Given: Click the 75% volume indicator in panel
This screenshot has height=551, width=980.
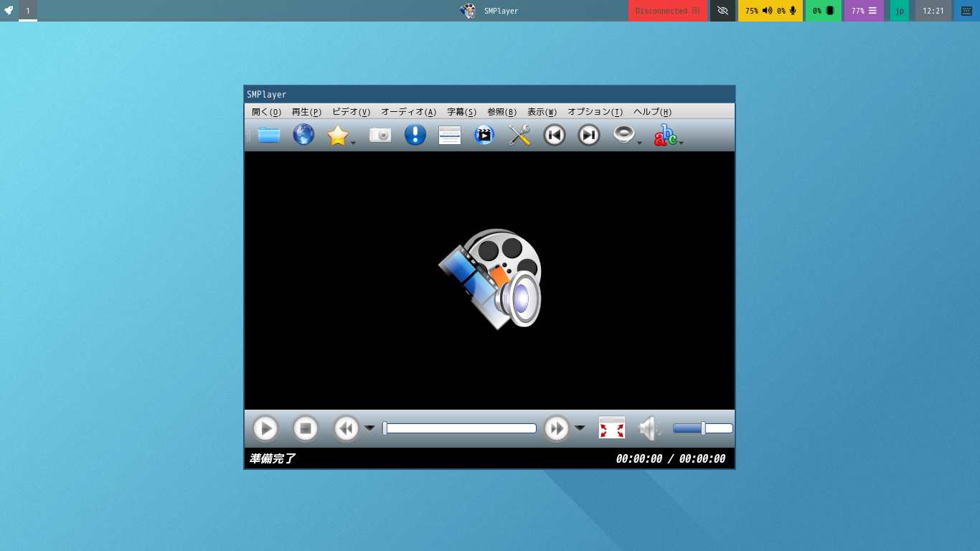Looking at the screenshot, I should [758, 11].
